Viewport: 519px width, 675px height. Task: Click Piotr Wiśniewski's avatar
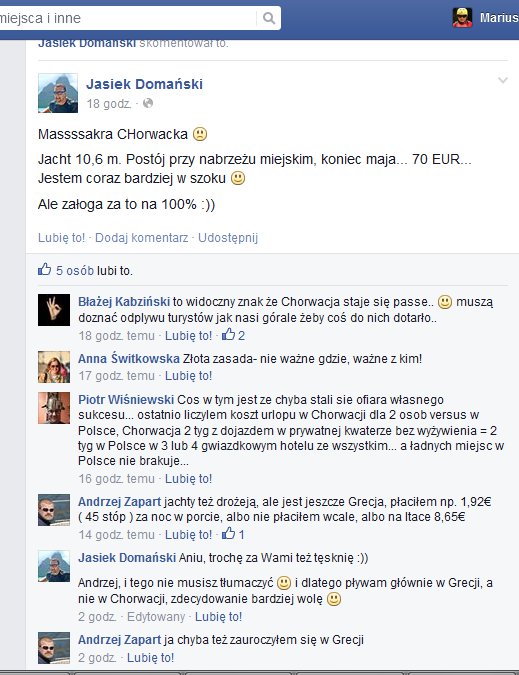tap(54, 408)
